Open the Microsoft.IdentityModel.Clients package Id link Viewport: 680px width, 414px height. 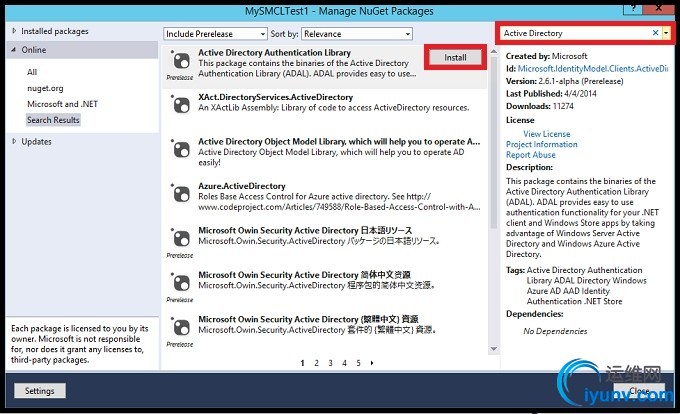coord(593,68)
